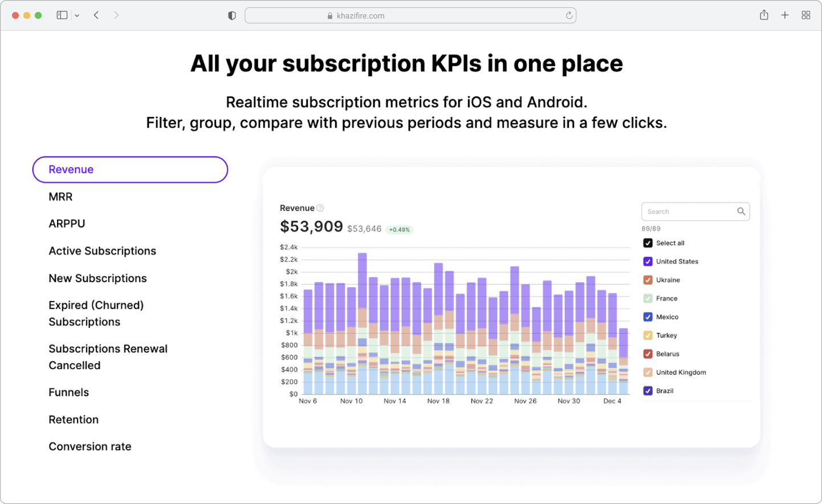Disable the Ukraine filter checkbox

[648, 279]
